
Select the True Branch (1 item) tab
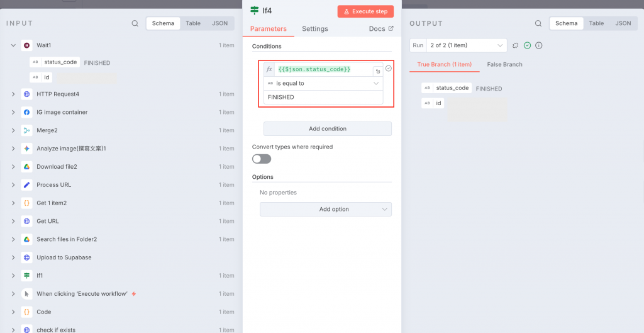(x=445, y=65)
